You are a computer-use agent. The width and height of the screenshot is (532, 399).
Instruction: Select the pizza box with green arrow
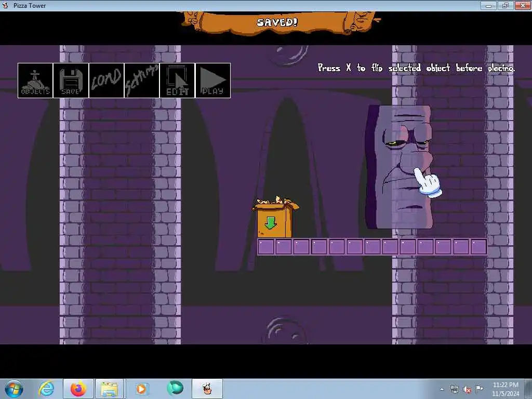coord(275,217)
